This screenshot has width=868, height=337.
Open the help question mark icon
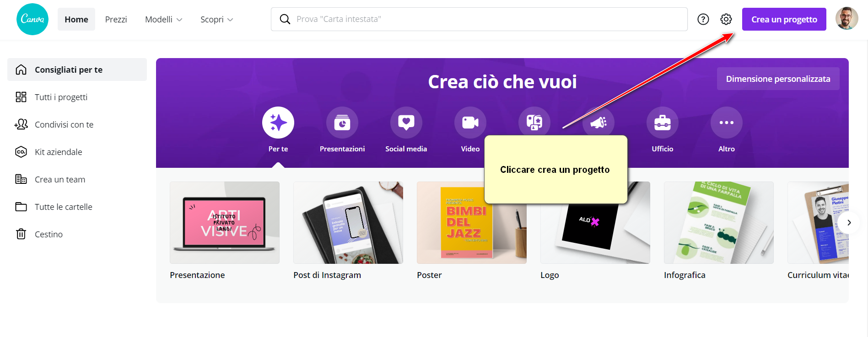click(703, 19)
